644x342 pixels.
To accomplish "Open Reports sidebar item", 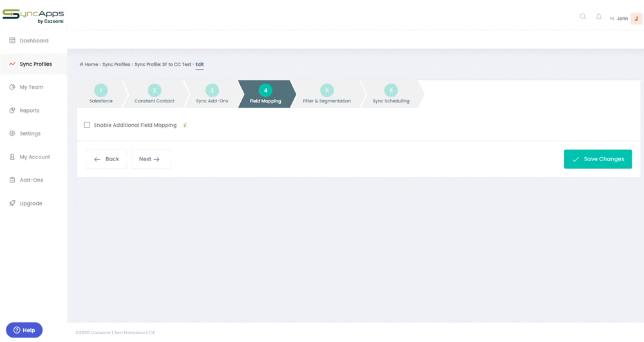I will tap(33, 110).
